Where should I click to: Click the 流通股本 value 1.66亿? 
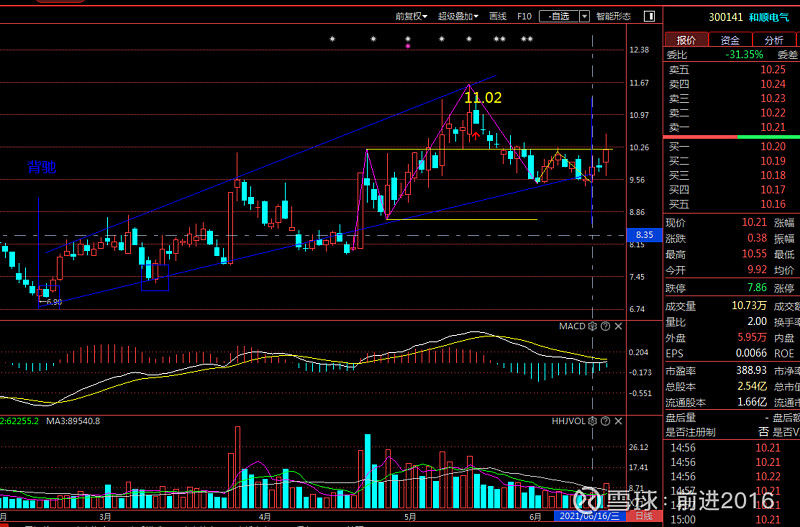click(x=752, y=402)
